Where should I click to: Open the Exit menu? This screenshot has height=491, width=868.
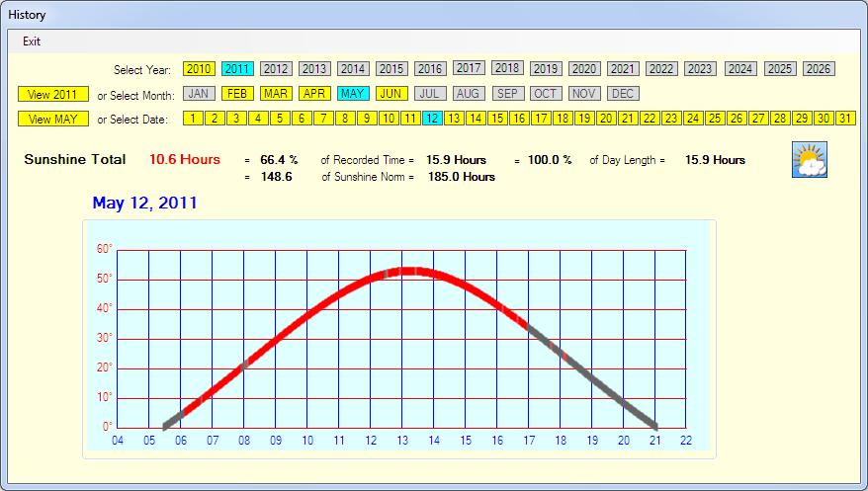tap(32, 41)
